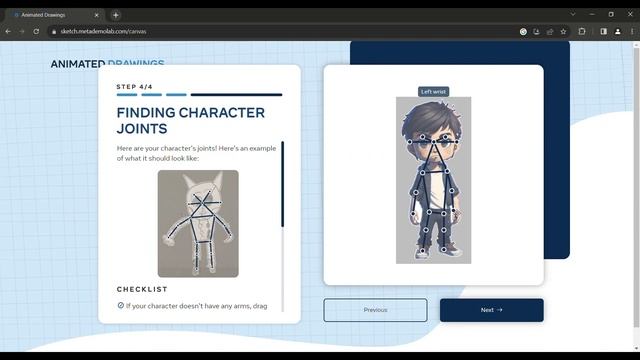640x360 pixels.
Task: Click the viewer's-left wrist joint
Action: point(413,213)
